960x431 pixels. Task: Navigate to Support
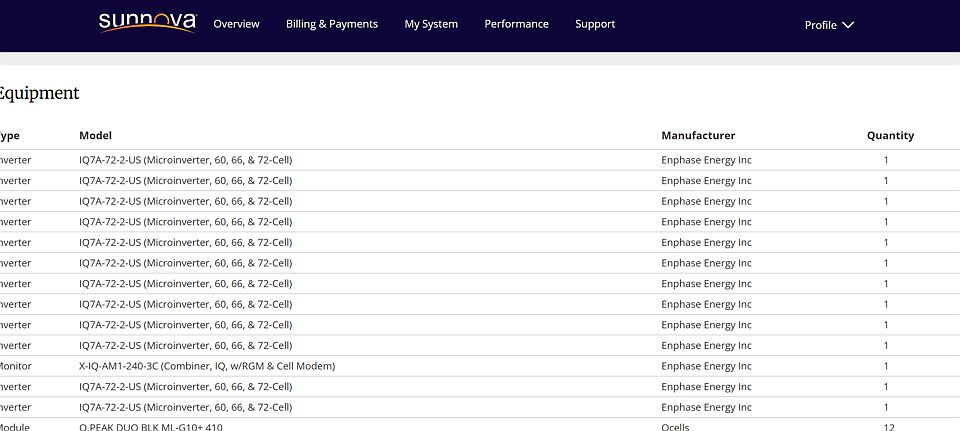click(595, 24)
